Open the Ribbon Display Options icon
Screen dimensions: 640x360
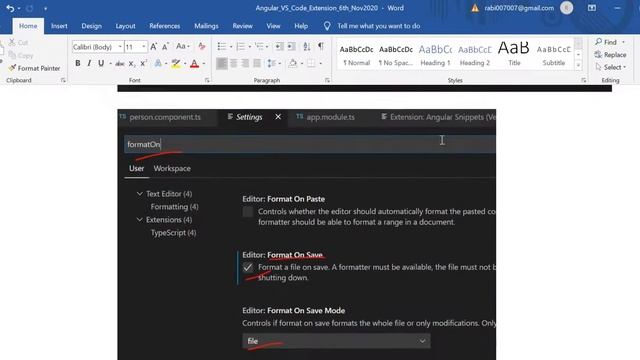[x=592, y=8]
